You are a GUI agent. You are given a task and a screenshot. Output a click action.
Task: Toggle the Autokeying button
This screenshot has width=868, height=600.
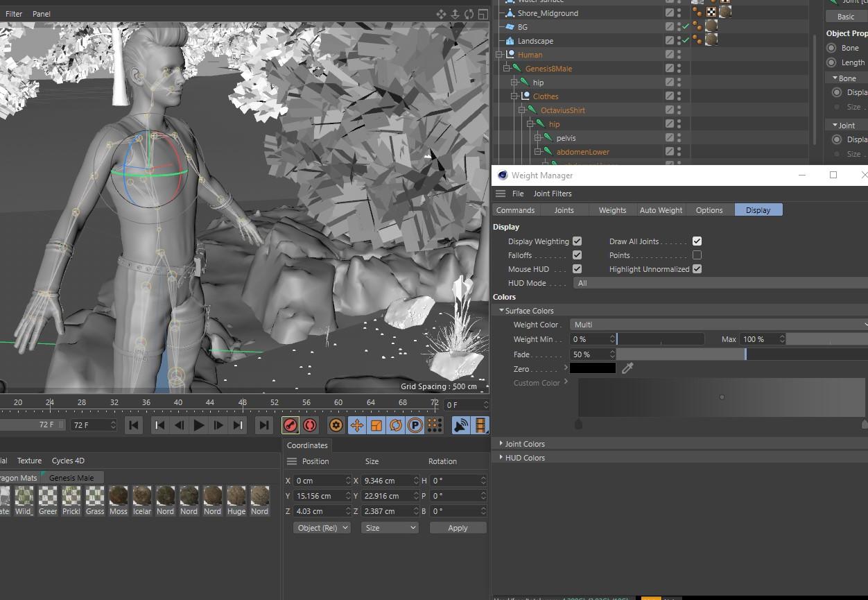point(310,425)
